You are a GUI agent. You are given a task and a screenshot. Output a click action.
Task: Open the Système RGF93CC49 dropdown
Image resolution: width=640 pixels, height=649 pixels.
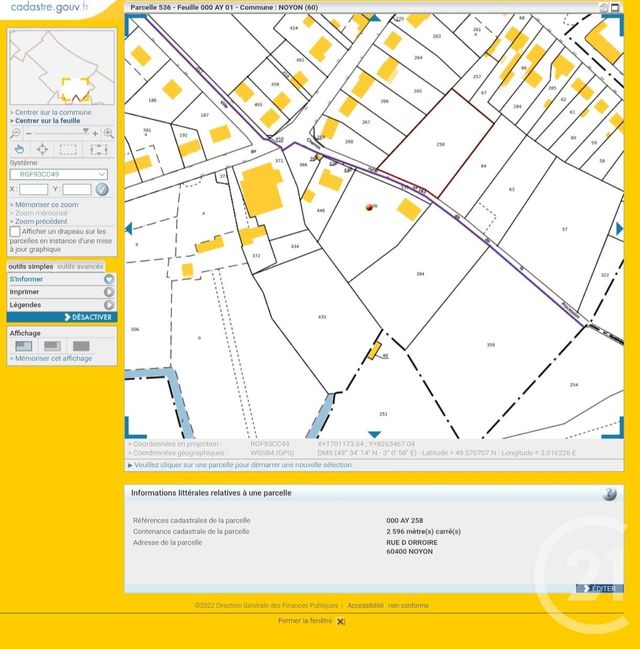coord(58,174)
